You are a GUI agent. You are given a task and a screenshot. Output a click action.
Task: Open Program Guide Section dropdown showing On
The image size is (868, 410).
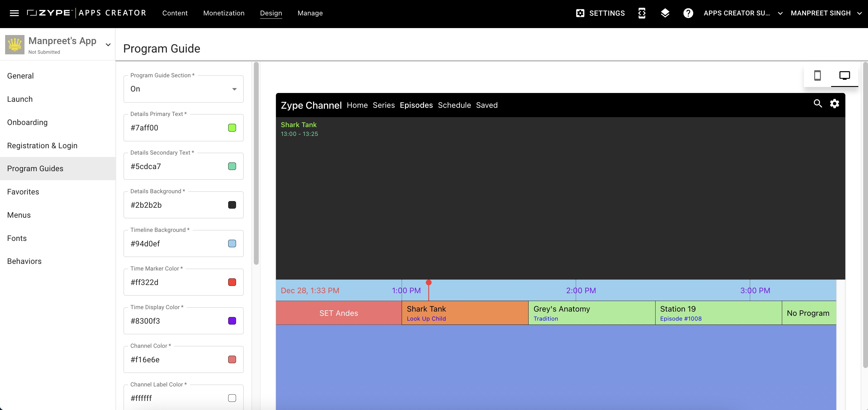pyautogui.click(x=183, y=89)
